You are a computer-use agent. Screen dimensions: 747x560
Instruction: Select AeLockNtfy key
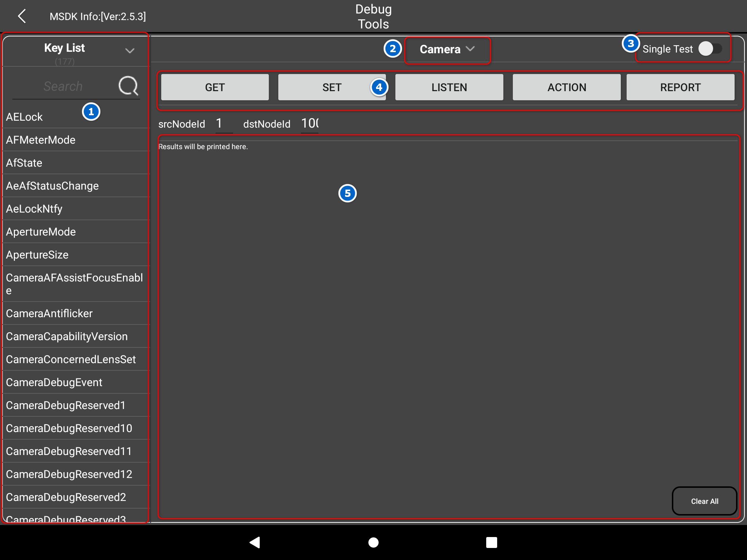click(76, 209)
